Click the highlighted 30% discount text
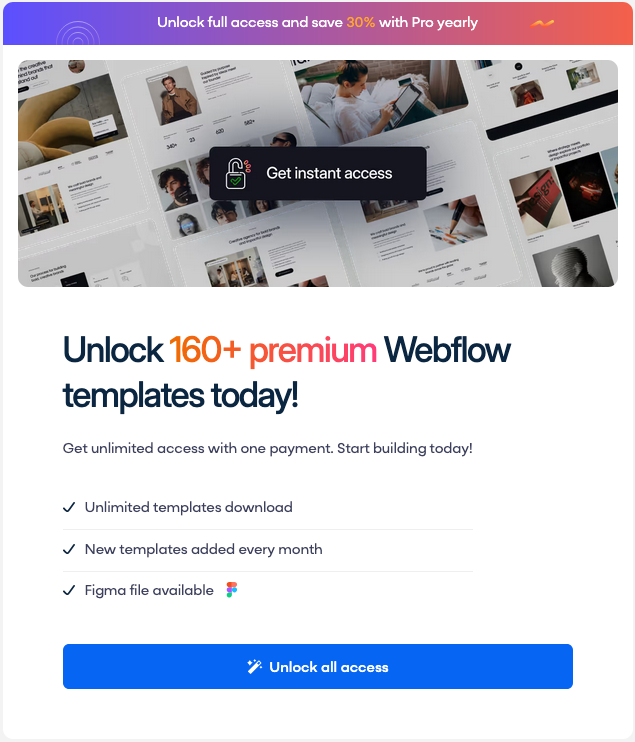Image resolution: width=635 pixels, height=742 pixels. (x=361, y=22)
